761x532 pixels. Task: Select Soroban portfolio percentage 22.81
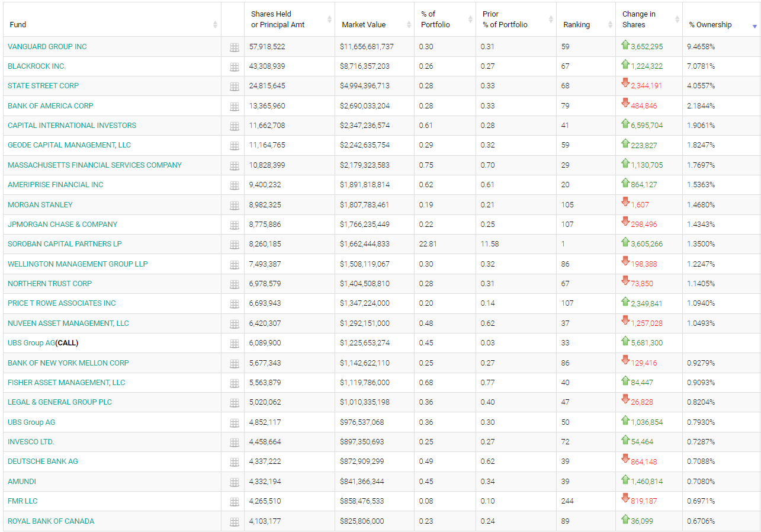[x=428, y=243]
